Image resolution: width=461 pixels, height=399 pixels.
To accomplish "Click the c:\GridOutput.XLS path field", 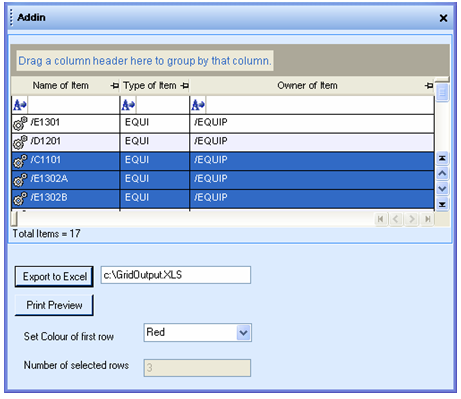I will click(176, 275).
